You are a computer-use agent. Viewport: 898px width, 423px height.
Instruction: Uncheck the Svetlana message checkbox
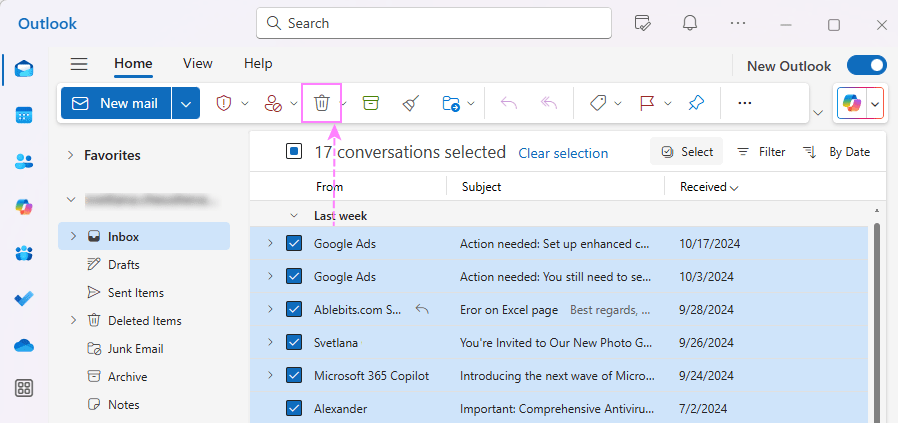294,343
